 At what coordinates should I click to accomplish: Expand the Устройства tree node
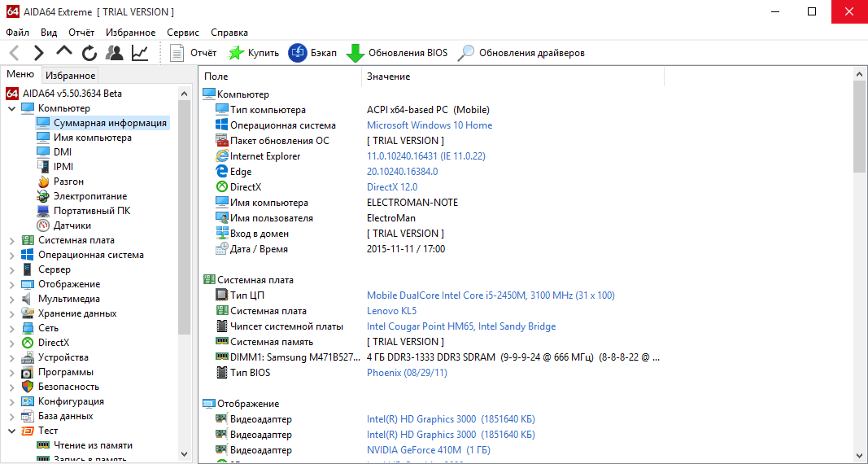11,357
